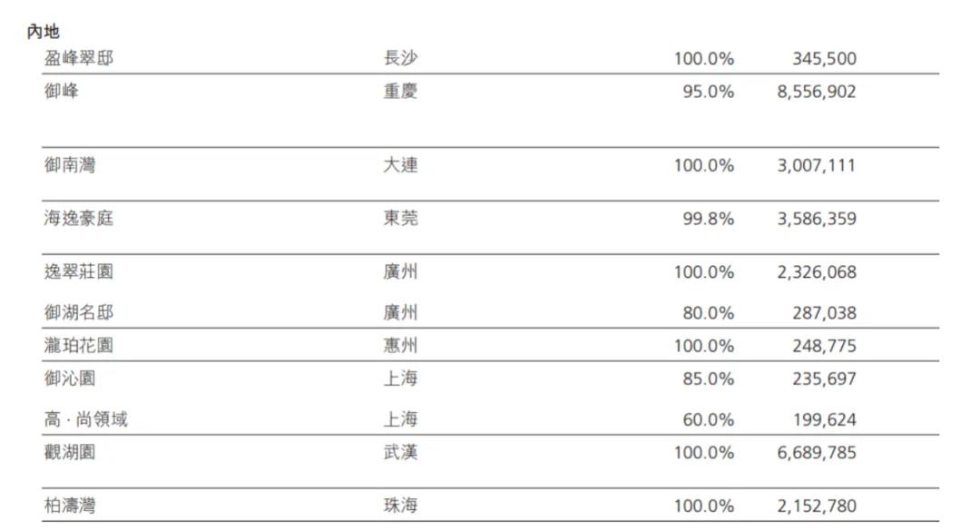980x531 pixels.
Task: Select the value 345,500
Action: pyautogui.click(x=824, y=59)
